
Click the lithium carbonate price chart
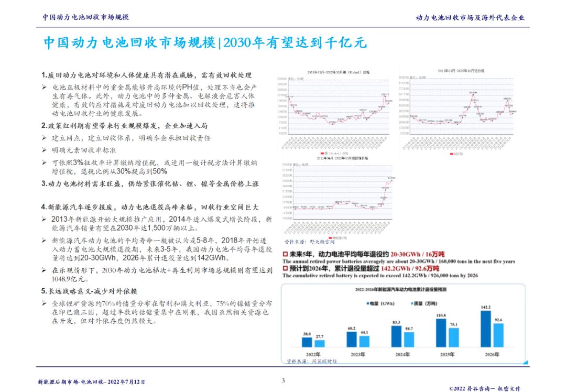point(339,199)
